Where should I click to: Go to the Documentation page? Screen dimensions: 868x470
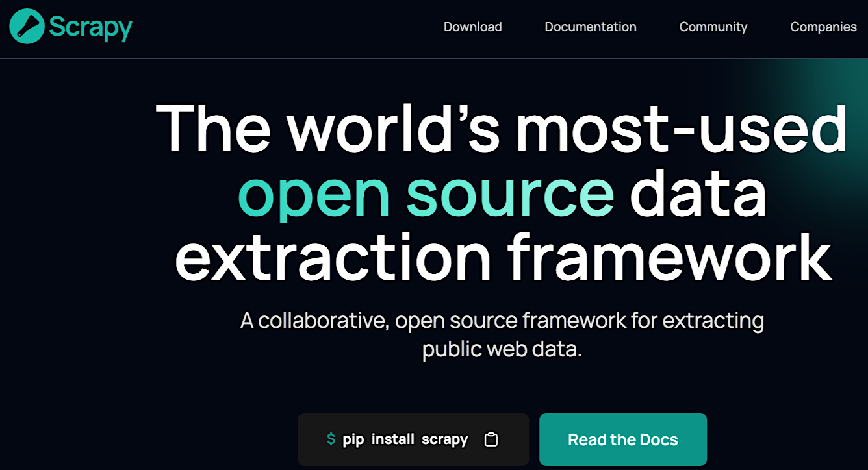[x=591, y=27]
